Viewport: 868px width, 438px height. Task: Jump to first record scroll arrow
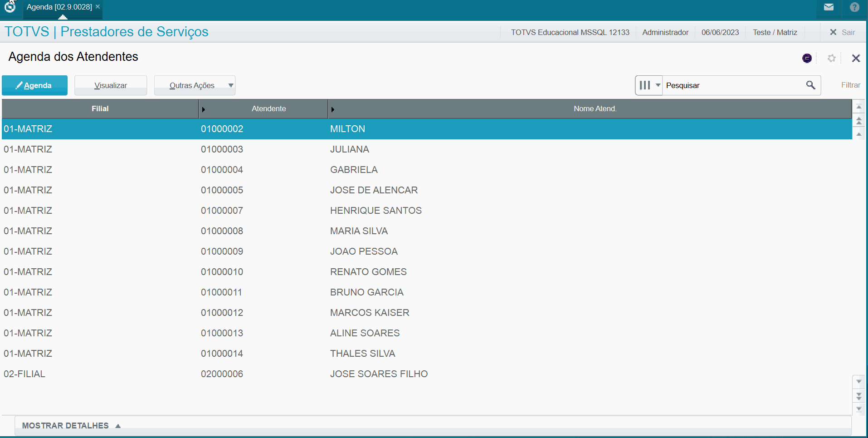(x=858, y=107)
